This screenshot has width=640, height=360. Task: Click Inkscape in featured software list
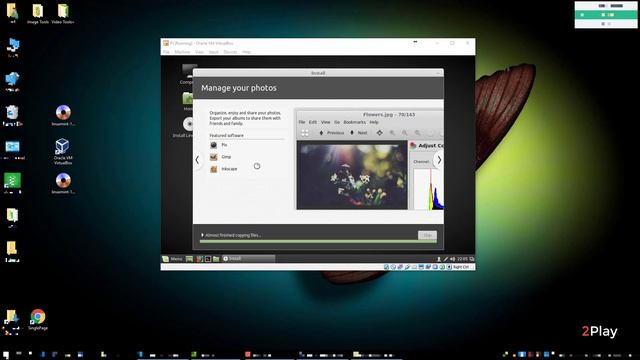tap(229, 169)
